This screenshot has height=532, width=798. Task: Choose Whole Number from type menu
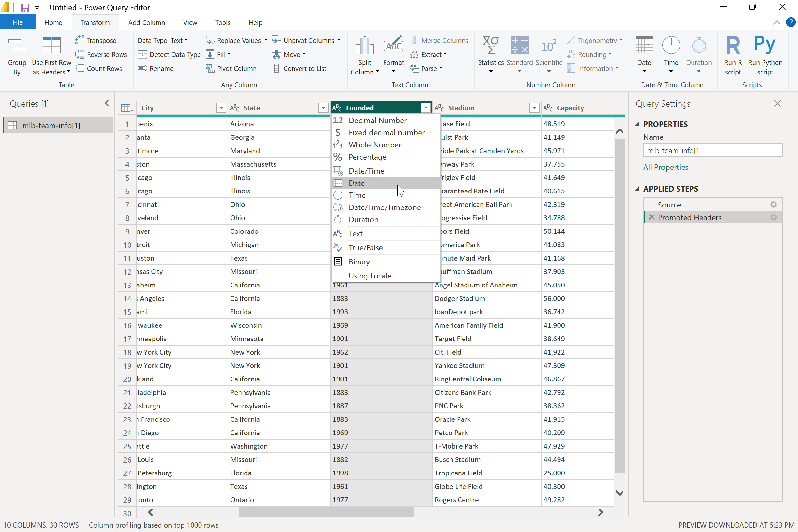point(375,145)
